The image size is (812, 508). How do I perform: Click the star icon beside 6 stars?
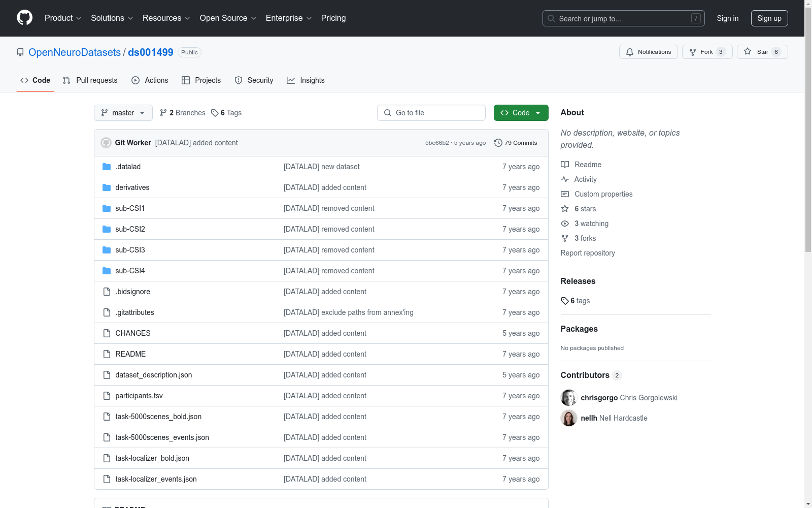pyautogui.click(x=565, y=209)
